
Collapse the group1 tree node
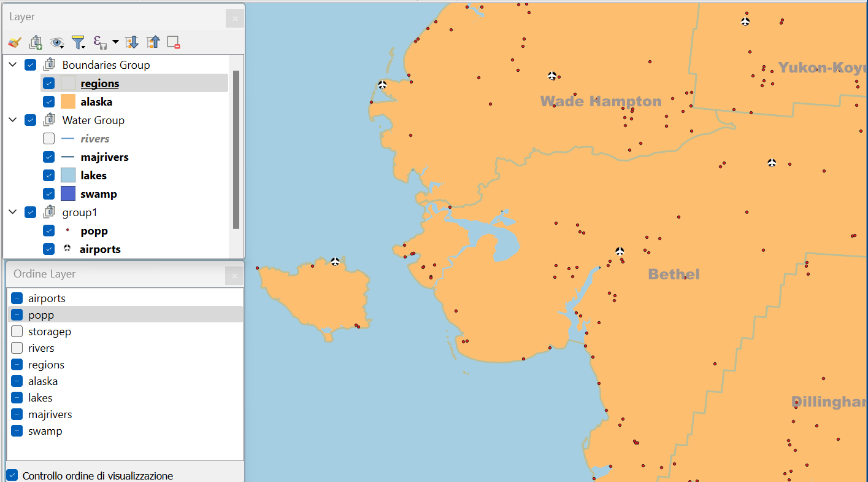pyautogui.click(x=13, y=212)
